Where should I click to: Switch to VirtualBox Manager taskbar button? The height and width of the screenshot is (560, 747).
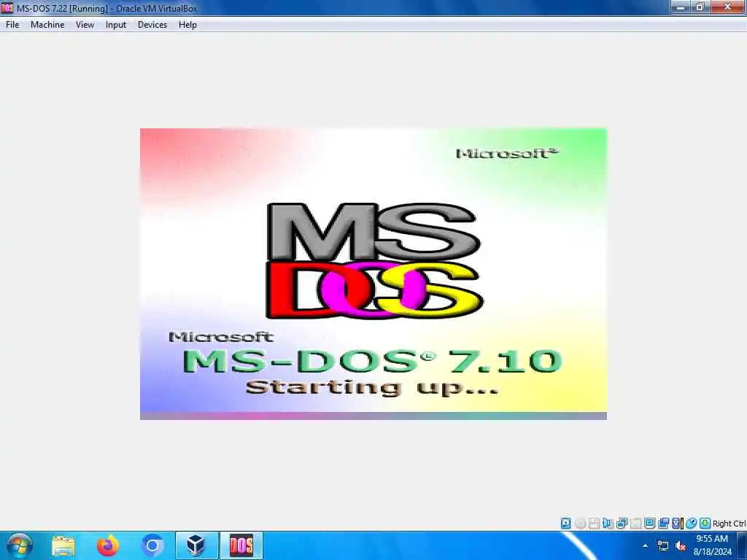(x=196, y=545)
